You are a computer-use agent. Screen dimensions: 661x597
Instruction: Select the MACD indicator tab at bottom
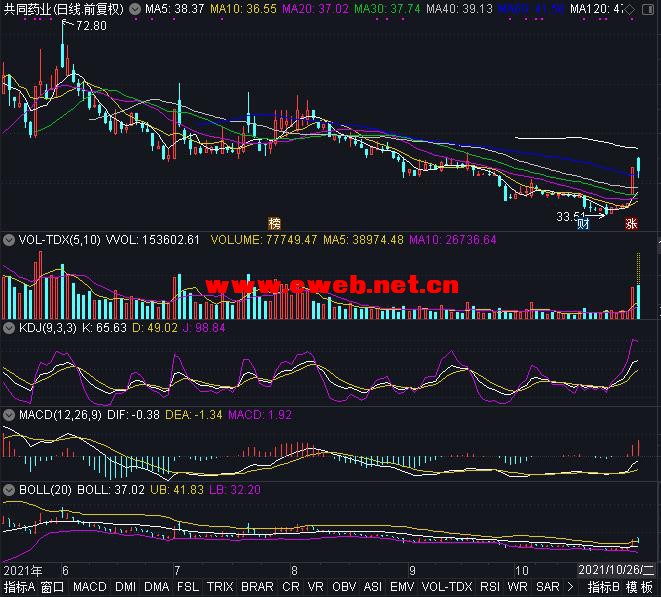[89, 587]
